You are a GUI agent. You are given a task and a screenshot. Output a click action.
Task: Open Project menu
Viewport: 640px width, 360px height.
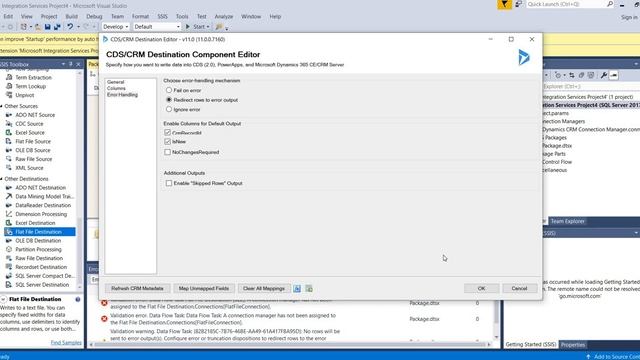[49, 16]
